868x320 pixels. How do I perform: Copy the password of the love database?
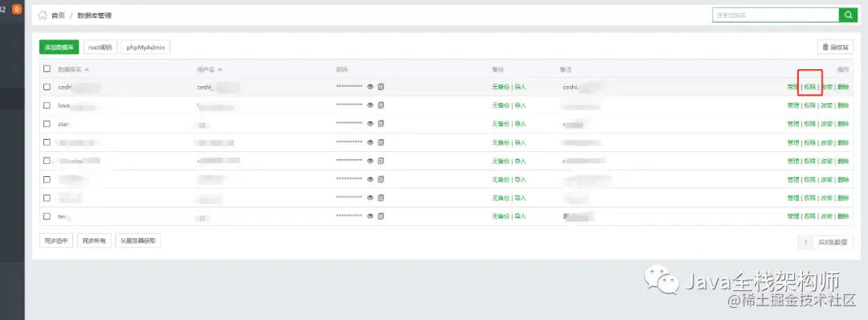381,105
